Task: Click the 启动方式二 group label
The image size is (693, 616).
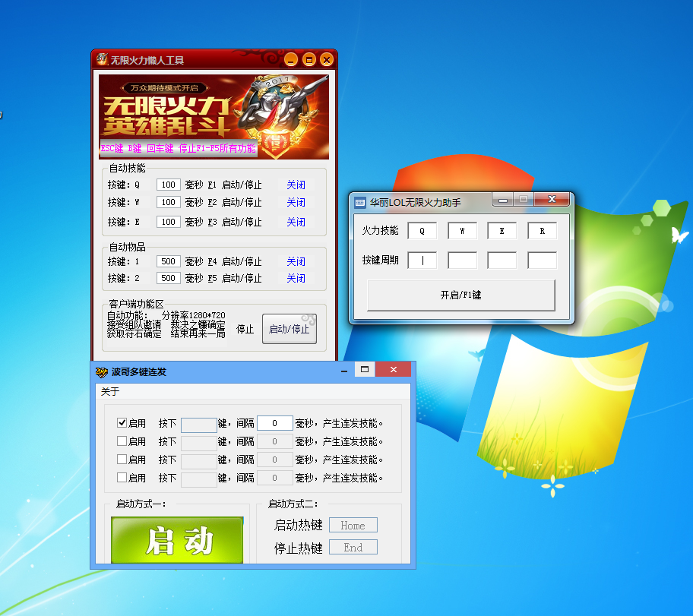Action: (293, 504)
